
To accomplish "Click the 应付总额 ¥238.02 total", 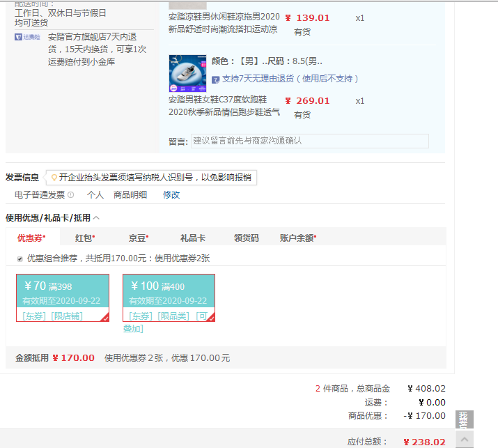I will 424,442.
